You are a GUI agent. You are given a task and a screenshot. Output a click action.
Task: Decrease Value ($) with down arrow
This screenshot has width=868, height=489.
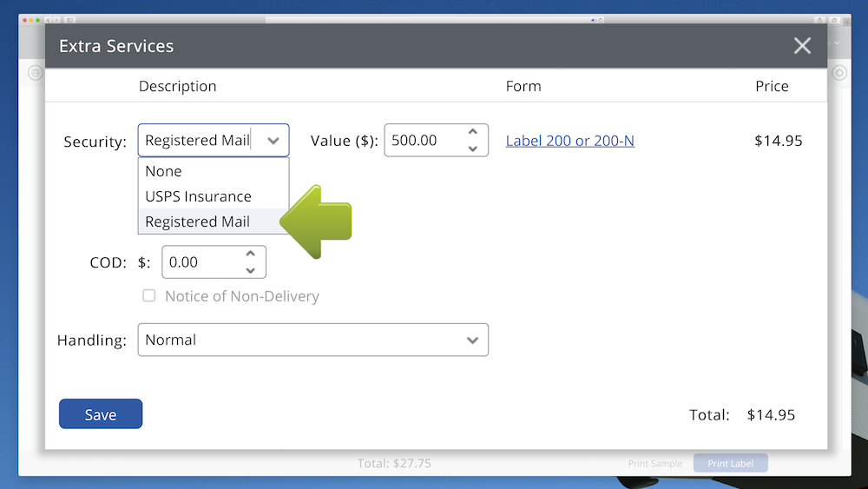[473, 149]
